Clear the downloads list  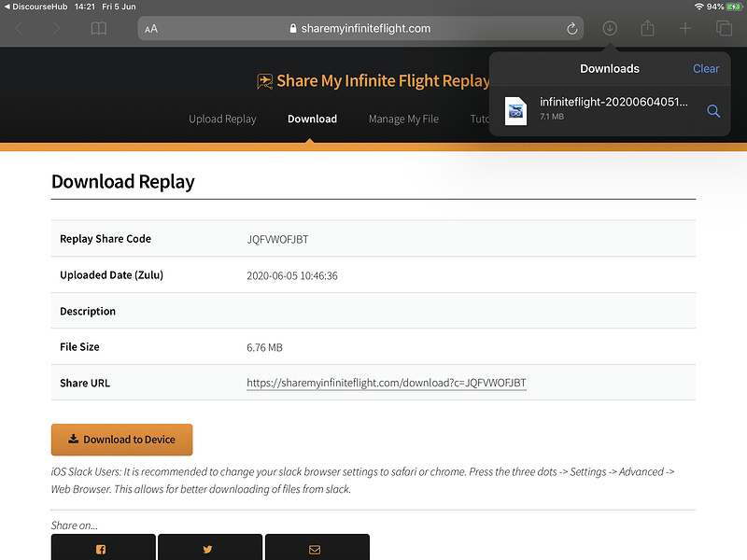click(x=706, y=68)
